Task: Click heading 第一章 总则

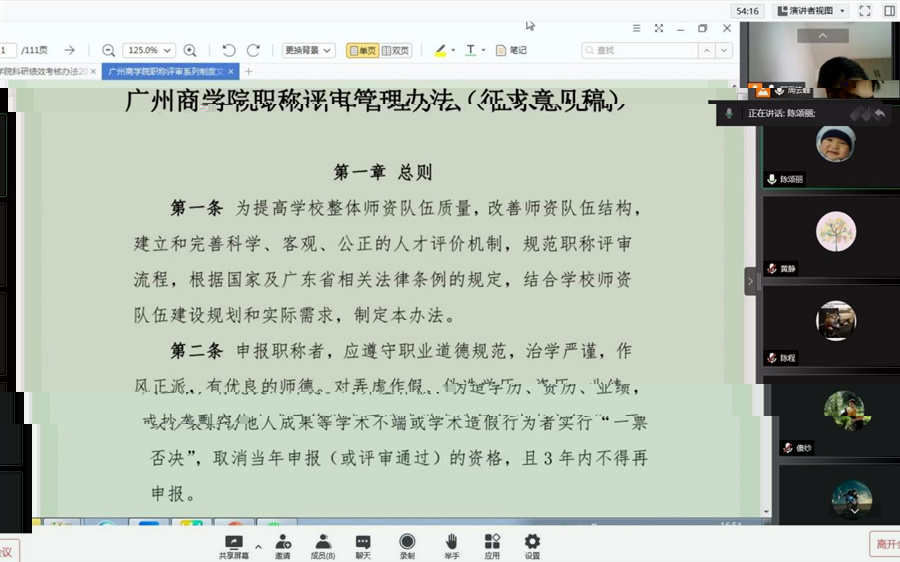Action: [383, 172]
